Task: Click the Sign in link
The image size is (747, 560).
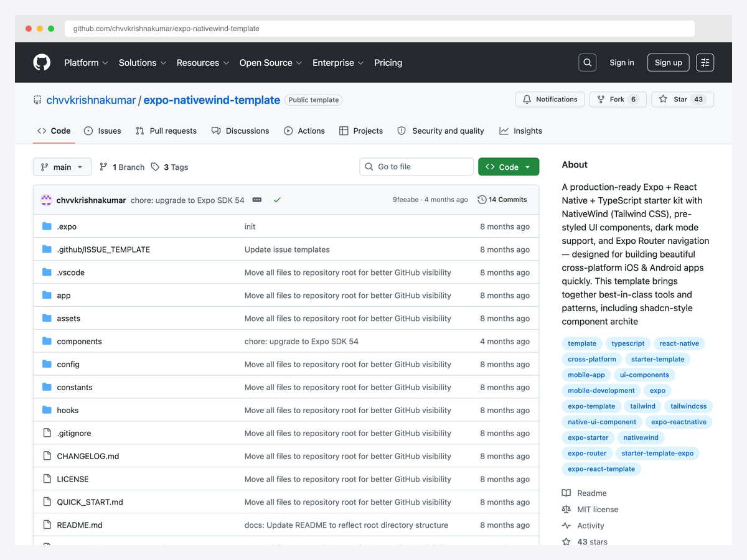Action: point(622,62)
